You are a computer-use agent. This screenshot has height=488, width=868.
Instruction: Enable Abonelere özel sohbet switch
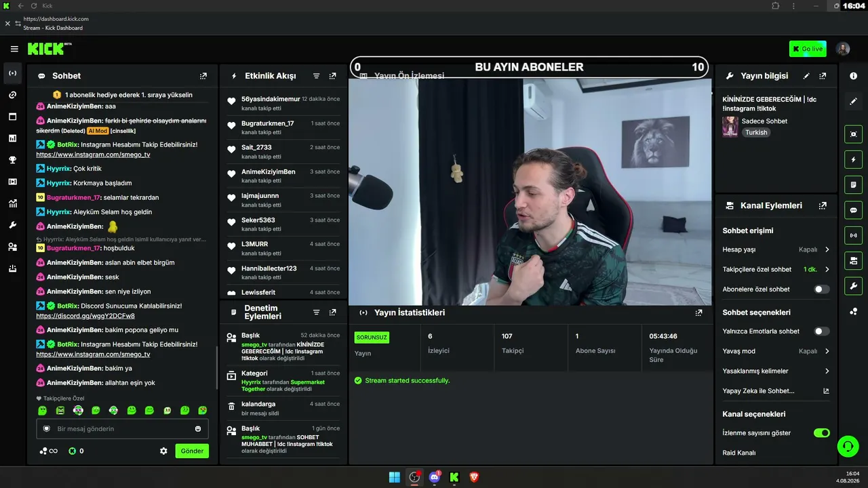coord(821,289)
